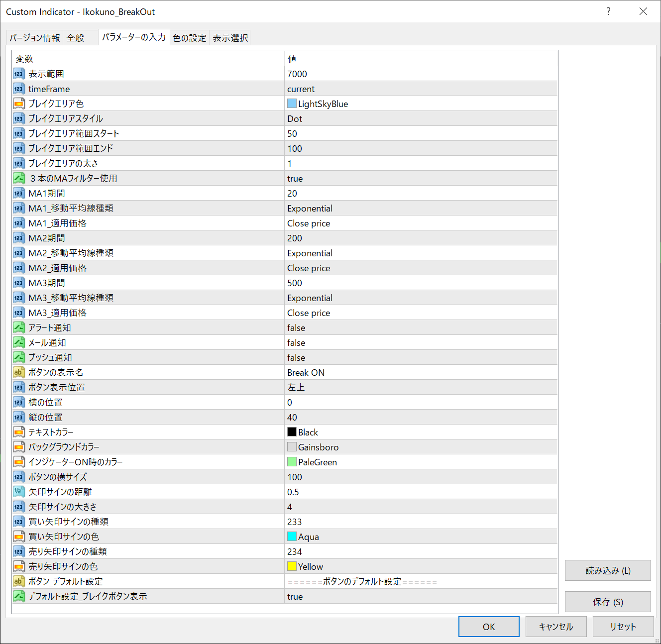Click the boolean icon beside ３本のMAフィルター使用

click(18, 178)
